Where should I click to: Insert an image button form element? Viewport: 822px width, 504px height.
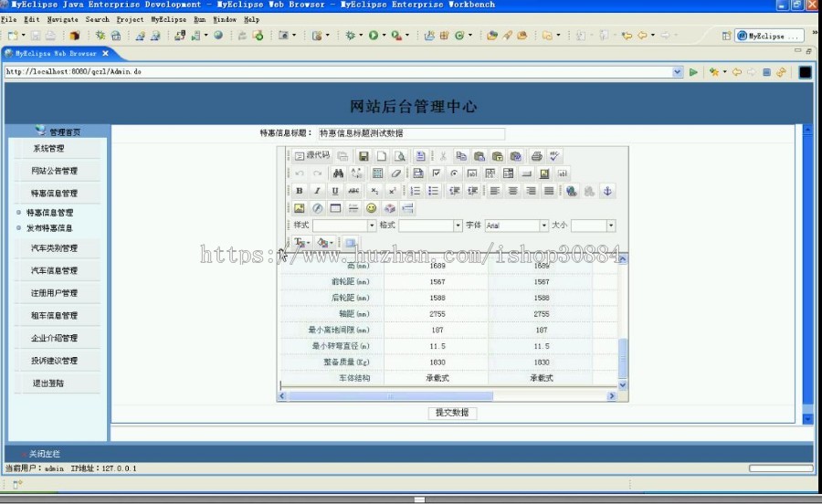pyautogui.click(x=544, y=173)
